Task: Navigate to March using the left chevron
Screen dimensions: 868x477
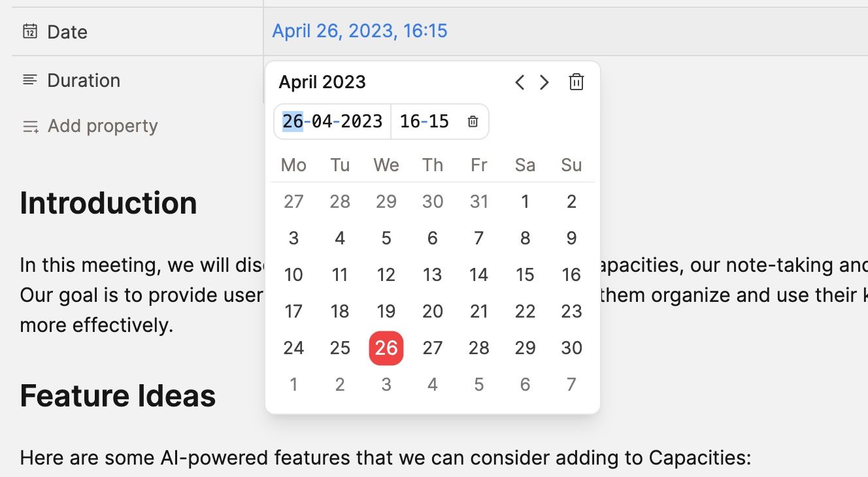Action: point(519,82)
